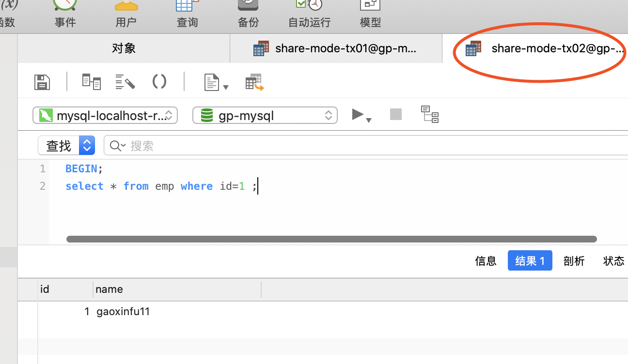This screenshot has width=628, height=364.
Task: Click the select keyword on line 2
Action: [85, 186]
